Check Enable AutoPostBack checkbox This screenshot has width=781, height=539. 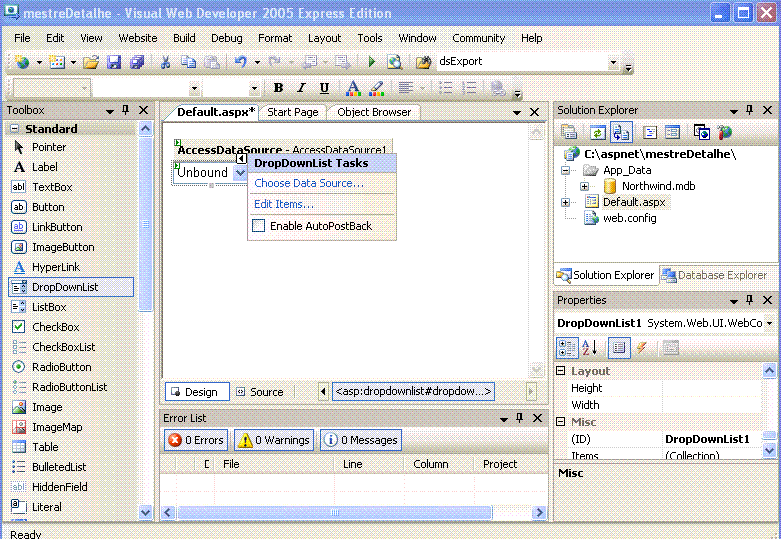(259, 226)
